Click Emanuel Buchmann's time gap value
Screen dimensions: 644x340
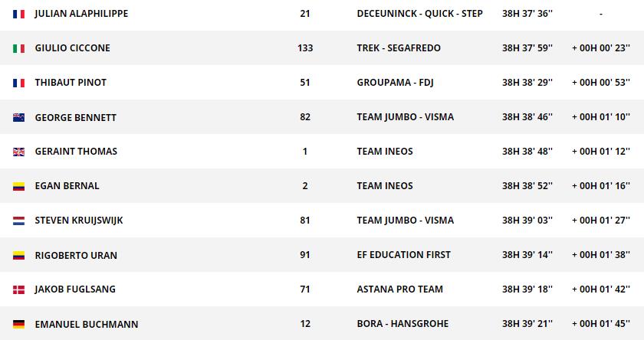pyautogui.click(x=600, y=324)
